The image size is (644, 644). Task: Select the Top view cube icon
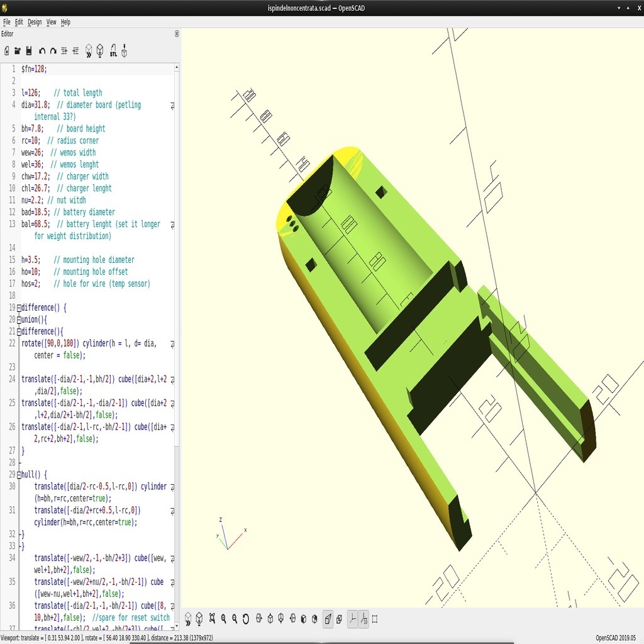point(270,619)
